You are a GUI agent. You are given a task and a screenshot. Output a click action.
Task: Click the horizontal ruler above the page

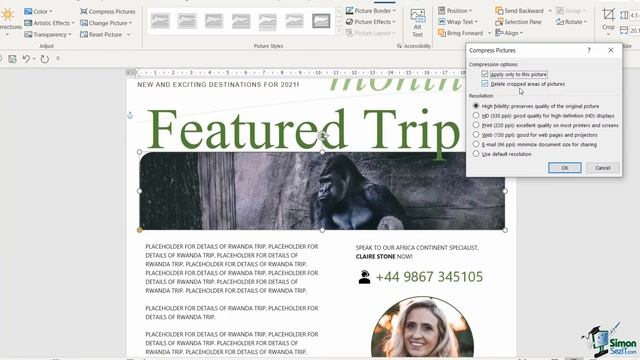tap(300, 73)
